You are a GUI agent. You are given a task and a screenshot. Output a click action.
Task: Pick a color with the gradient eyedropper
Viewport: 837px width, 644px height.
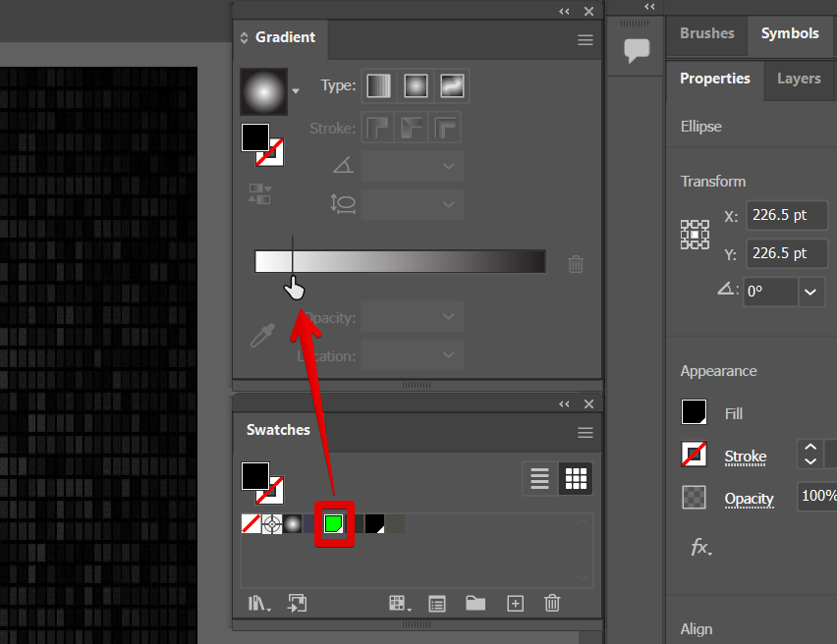(x=262, y=336)
